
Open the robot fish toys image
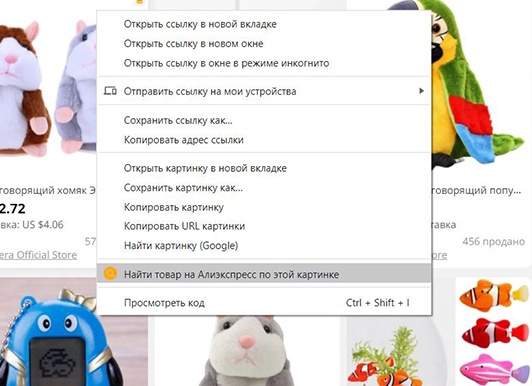click(x=494, y=332)
